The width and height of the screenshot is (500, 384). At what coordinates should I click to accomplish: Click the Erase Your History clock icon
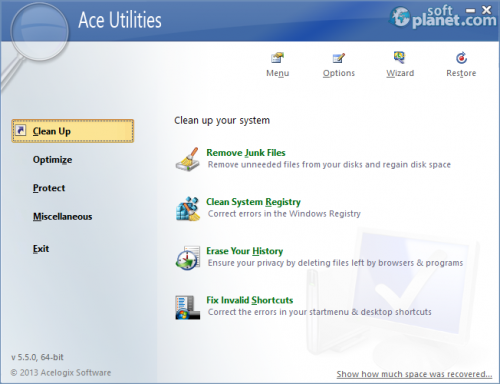(188, 258)
